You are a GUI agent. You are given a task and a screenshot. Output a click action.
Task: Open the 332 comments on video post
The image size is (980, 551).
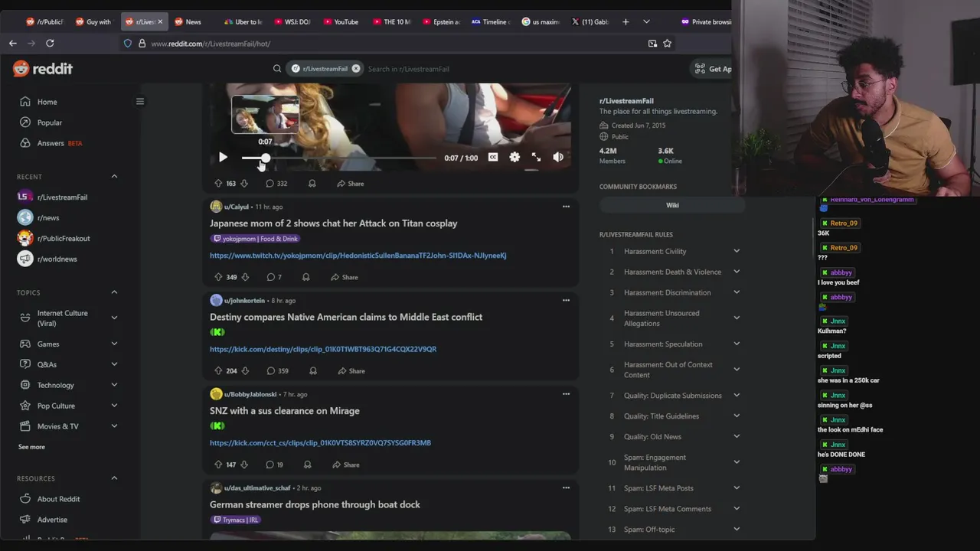(276, 184)
